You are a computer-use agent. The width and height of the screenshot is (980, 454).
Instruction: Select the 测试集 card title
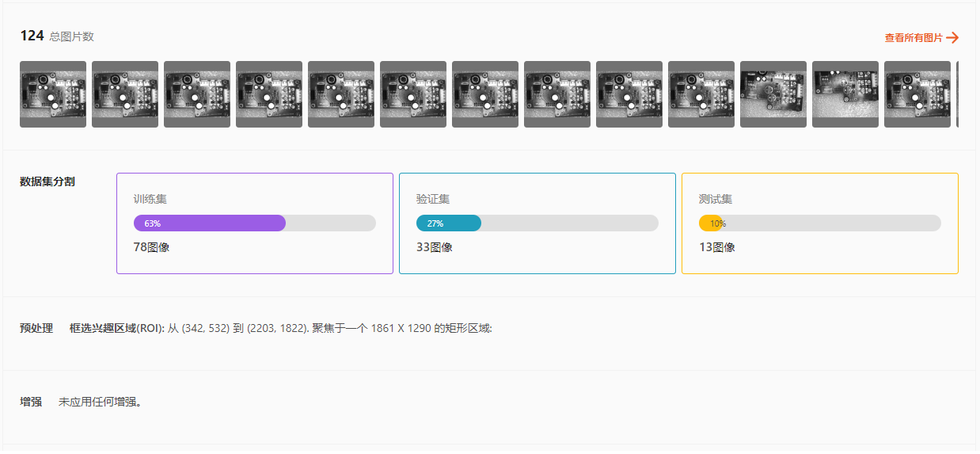(715, 199)
